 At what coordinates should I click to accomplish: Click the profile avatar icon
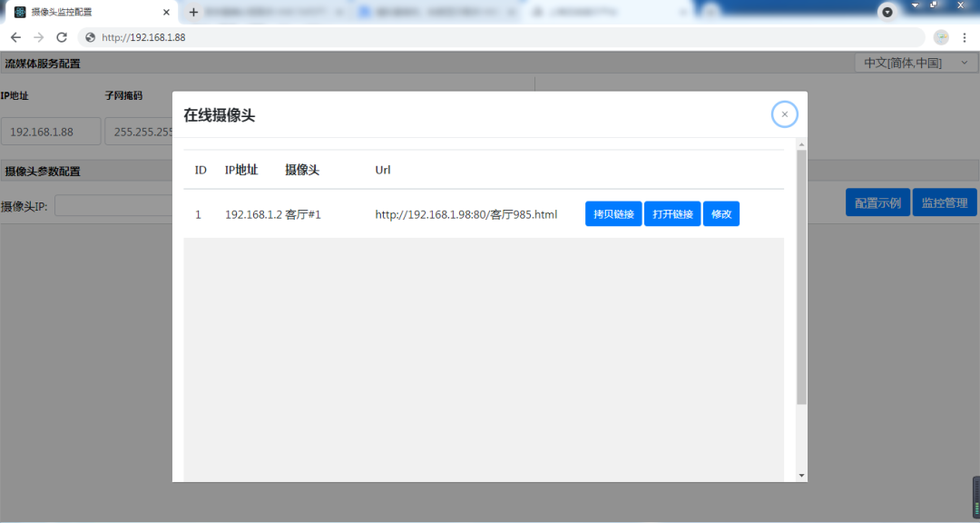pos(941,37)
